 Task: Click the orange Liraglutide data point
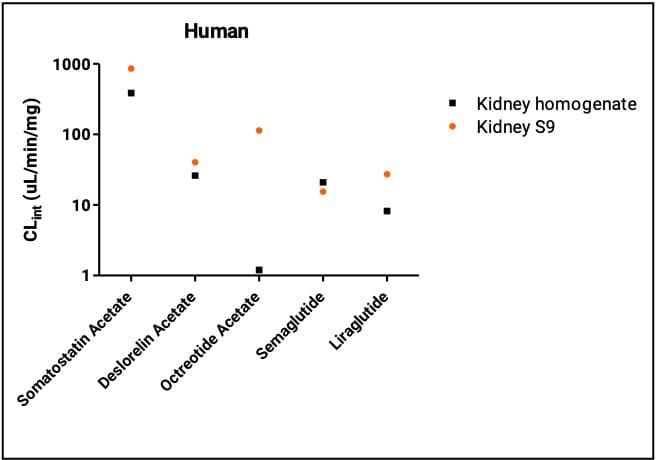(x=387, y=174)
